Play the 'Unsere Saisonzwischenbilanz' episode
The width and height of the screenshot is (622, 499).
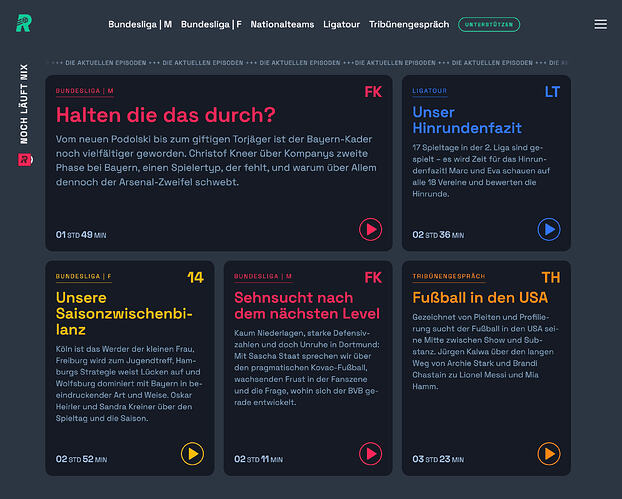point(192,453)
